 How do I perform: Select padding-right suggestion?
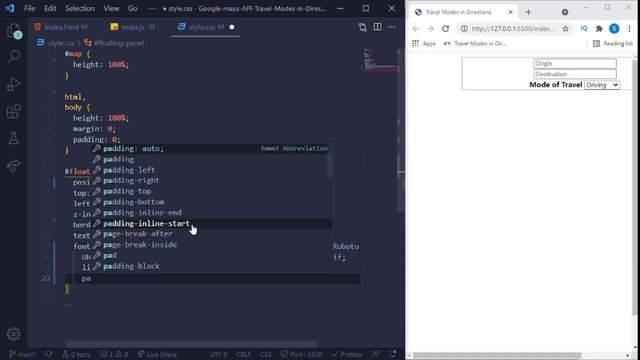pos(211,180)
